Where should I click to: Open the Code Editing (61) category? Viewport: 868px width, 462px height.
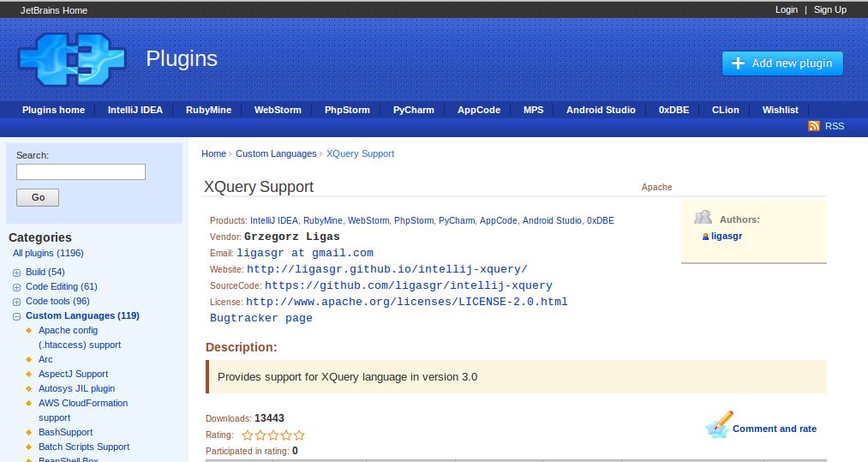click(62, 286)
